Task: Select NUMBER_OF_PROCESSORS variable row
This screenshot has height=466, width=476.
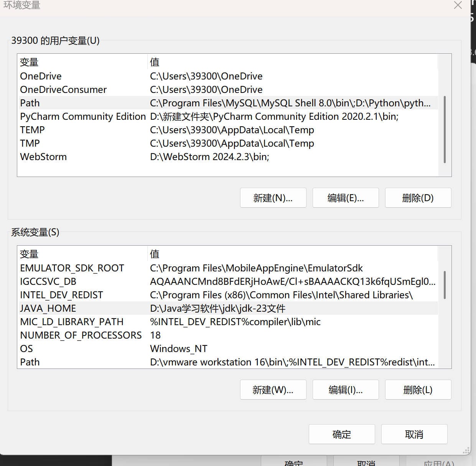Action: pyautogui.click(x=81, y=335)
